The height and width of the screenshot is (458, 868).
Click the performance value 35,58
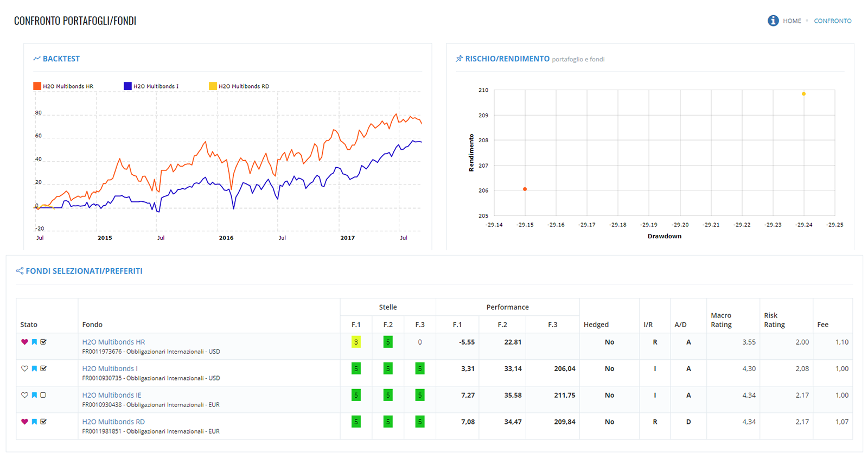point(513,395)
